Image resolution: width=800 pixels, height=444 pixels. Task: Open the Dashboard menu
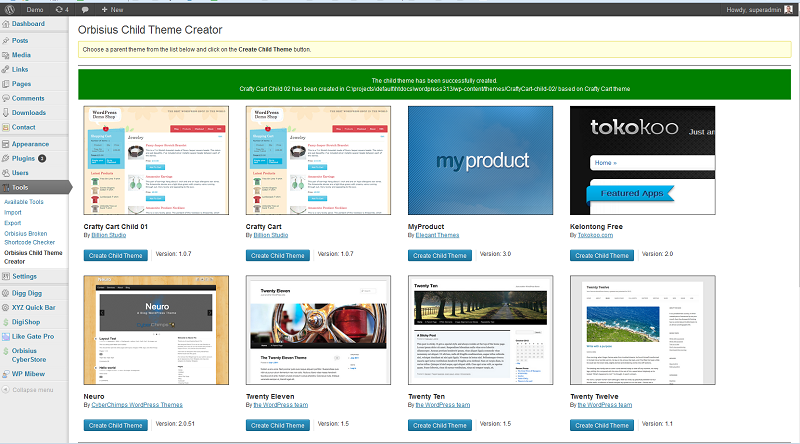(28, 23)
